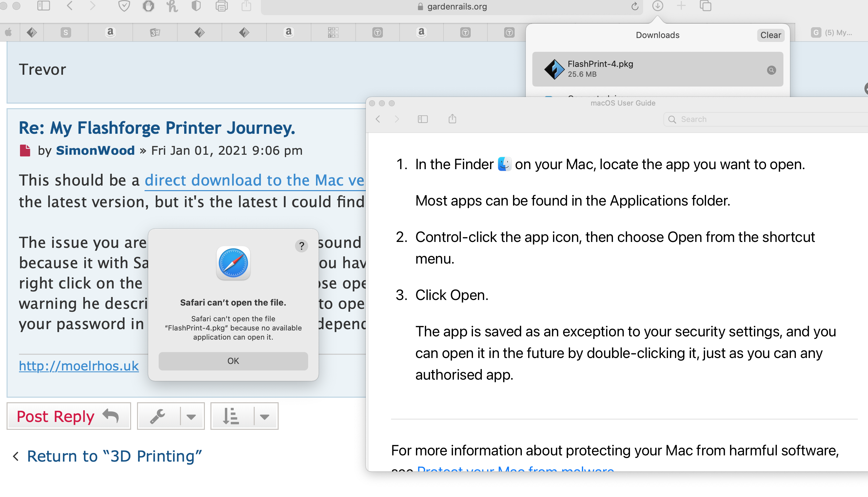Viewport: 868px width, 497px height.
Task: Click the "Fri Jan 01, 2021 9:06 pm" timestamp
Action: click(227, 150)
